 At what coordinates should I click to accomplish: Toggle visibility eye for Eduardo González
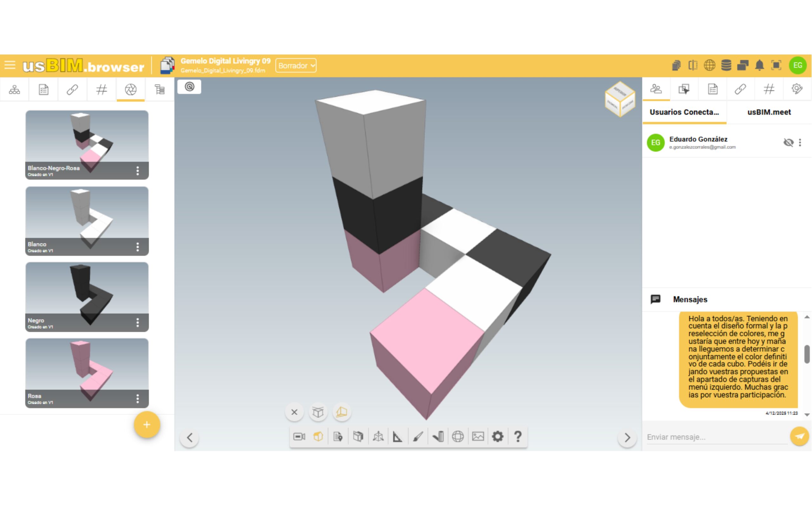pyautogui.click(x=788, y=143)
